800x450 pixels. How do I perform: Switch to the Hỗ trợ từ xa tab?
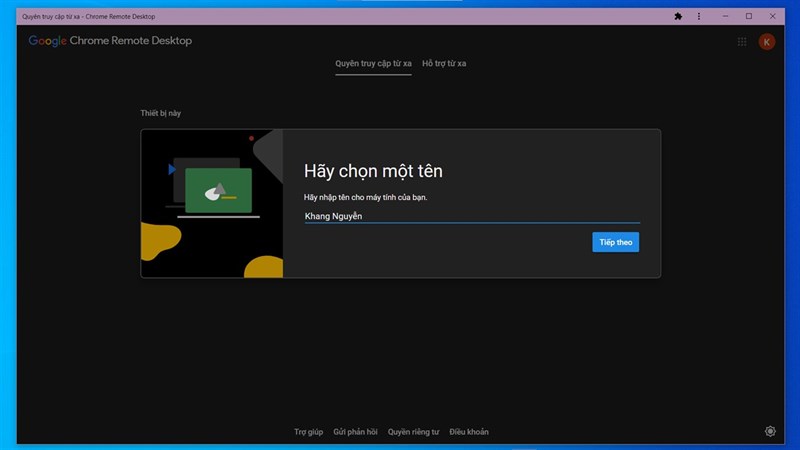point(444,64)
